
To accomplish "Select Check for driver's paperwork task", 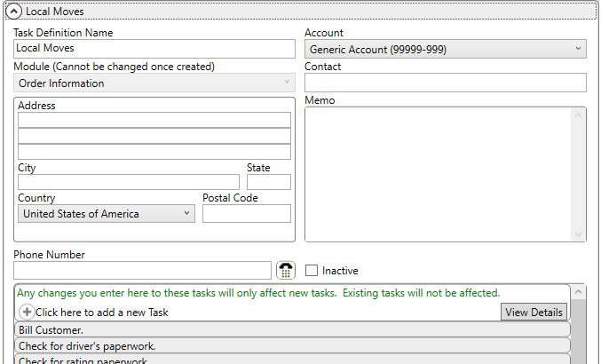I will point(291,345).
